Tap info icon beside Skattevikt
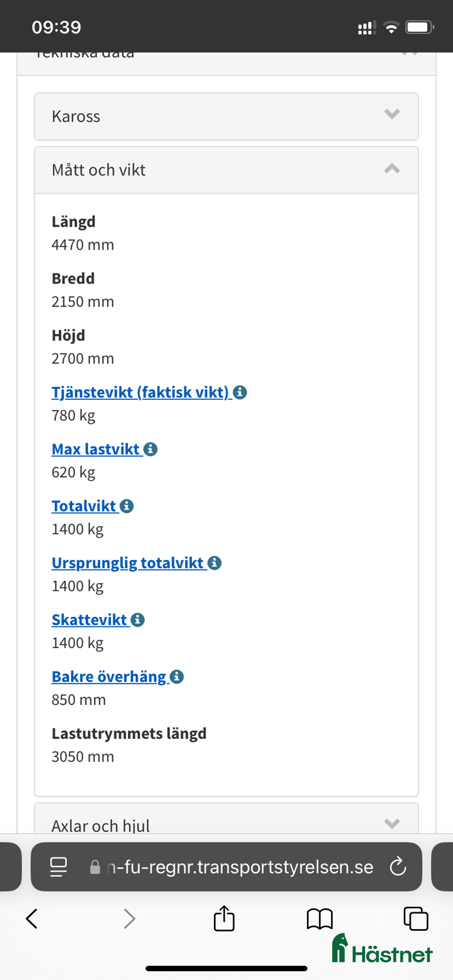This screenshot has height=980, width=453. coord(138,620)
